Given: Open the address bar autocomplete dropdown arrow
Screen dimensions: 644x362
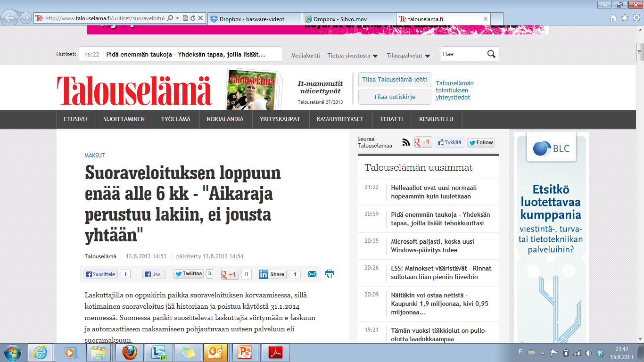Looking at the screenshot, I should (x=177, y=18).
